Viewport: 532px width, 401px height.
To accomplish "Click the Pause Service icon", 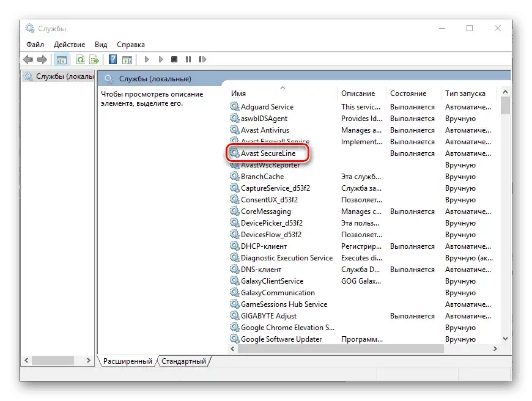I will pos(188,59).
